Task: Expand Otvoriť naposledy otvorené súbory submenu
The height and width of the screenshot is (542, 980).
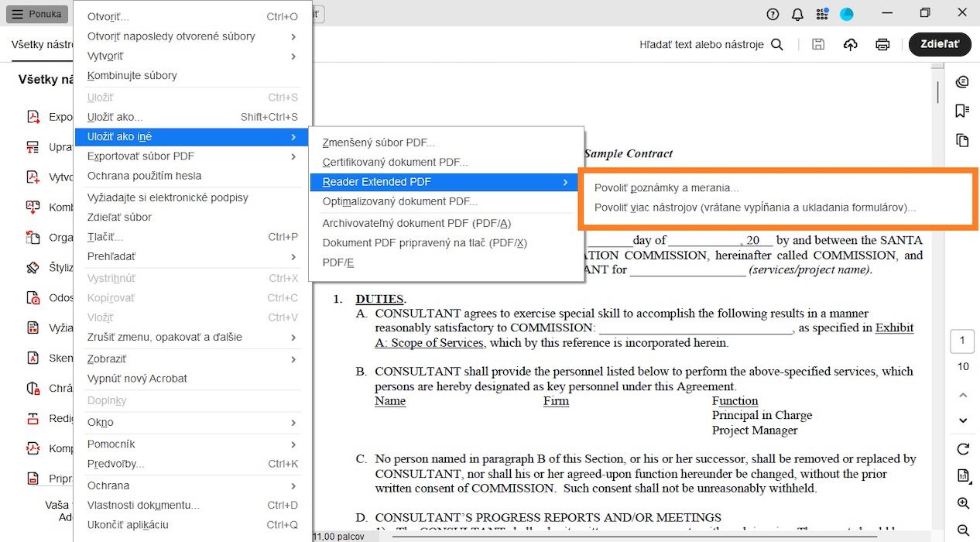Action: tap(193, 36)
